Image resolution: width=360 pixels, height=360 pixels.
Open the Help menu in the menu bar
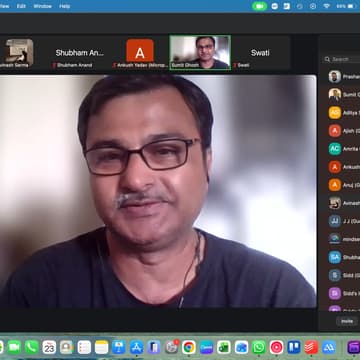65,6
